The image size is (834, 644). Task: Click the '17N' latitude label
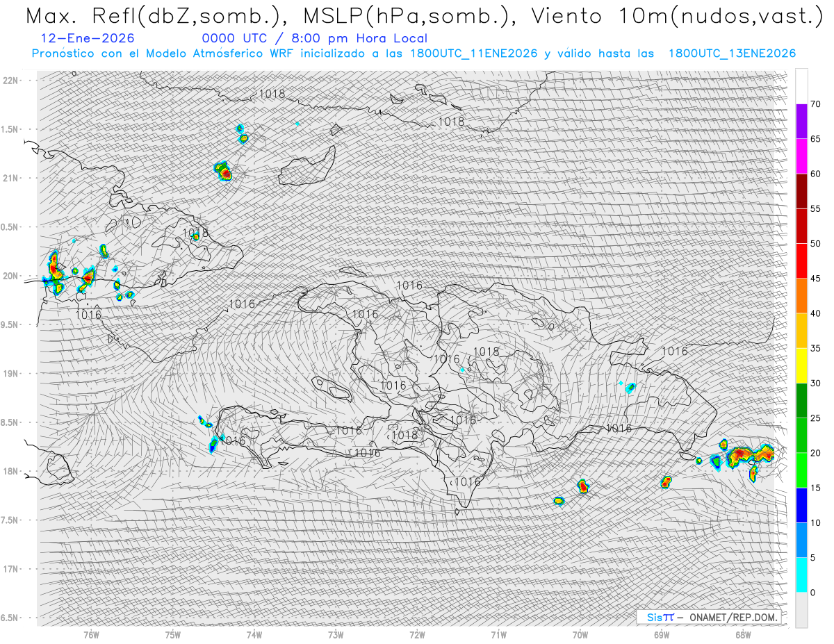click(x=10, y=569)
